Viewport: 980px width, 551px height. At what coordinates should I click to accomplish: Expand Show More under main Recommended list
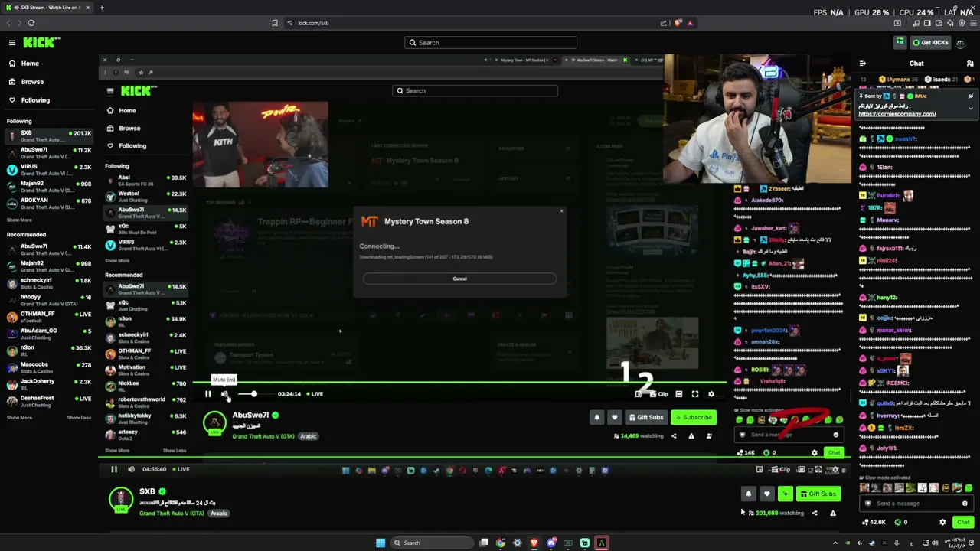pos(19,418)
